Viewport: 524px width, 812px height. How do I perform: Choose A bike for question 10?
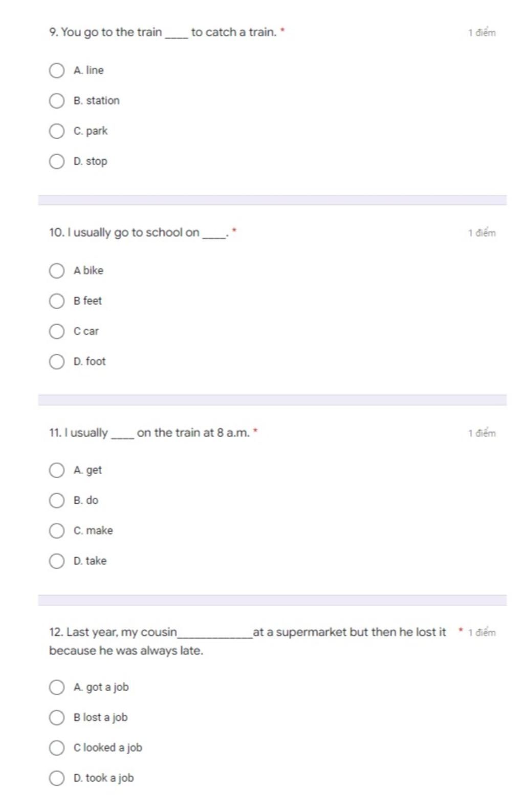57,271
